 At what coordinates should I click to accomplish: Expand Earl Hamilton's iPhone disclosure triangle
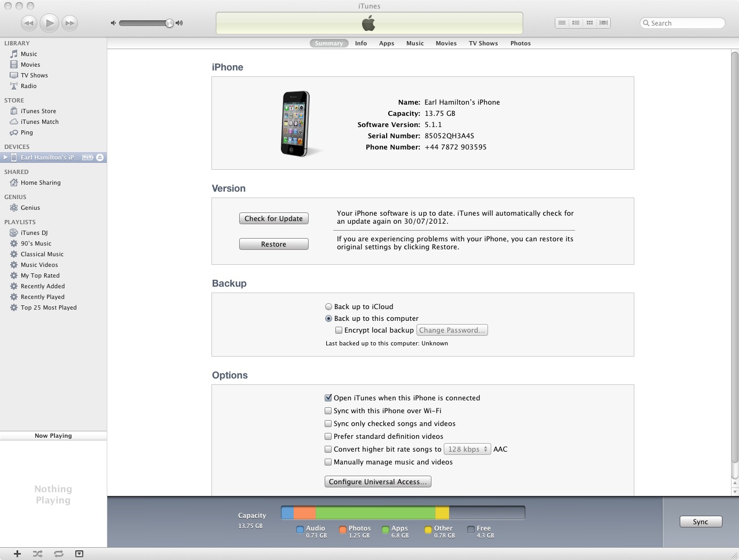(x=5, y=157)
